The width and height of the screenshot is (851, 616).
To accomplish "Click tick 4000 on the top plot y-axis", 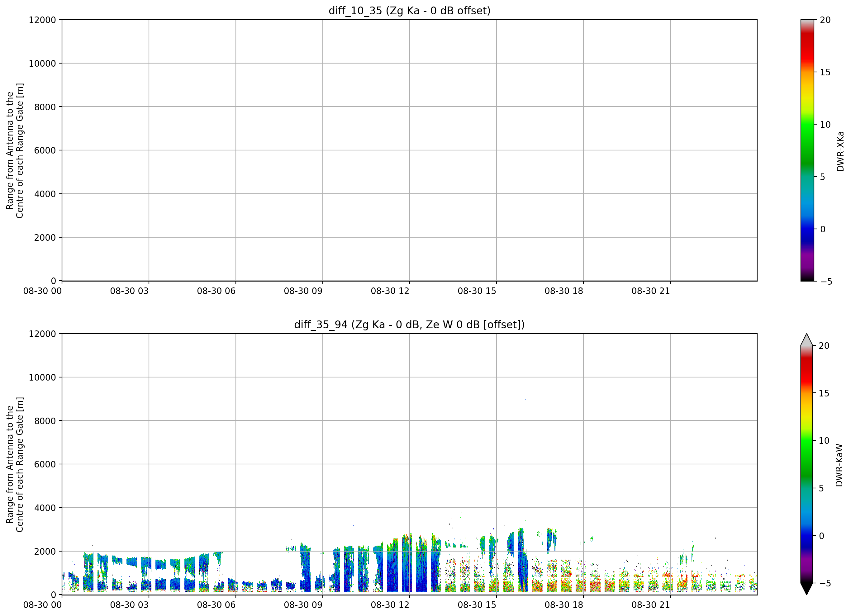I will [x=45, y=194].
